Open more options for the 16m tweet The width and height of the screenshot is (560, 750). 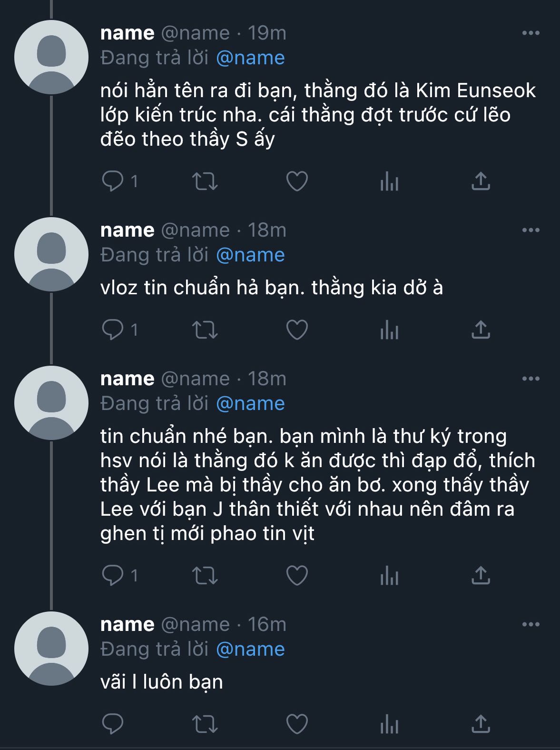(531, 625)
